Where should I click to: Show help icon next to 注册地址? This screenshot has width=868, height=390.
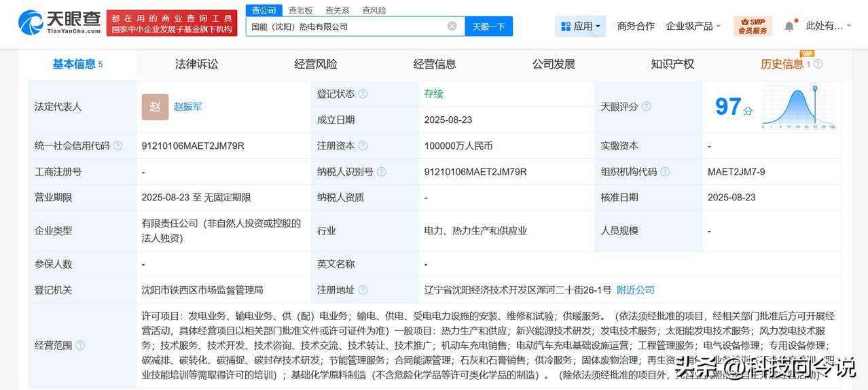363,290
